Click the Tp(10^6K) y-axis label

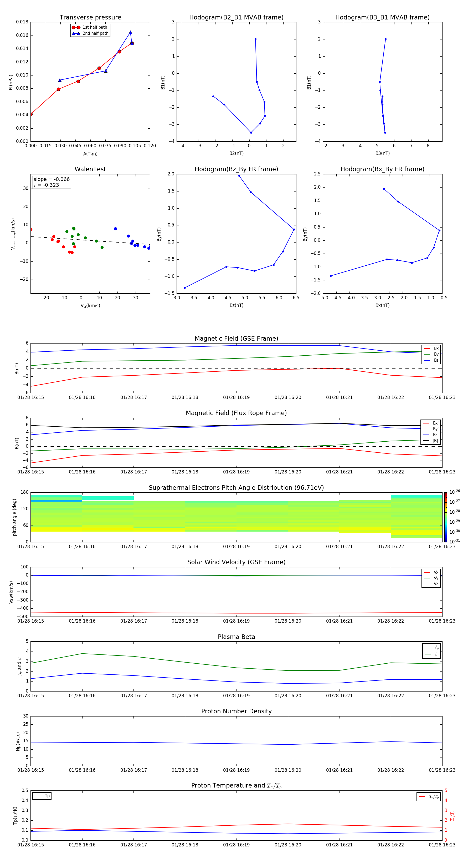pos(15,815)
